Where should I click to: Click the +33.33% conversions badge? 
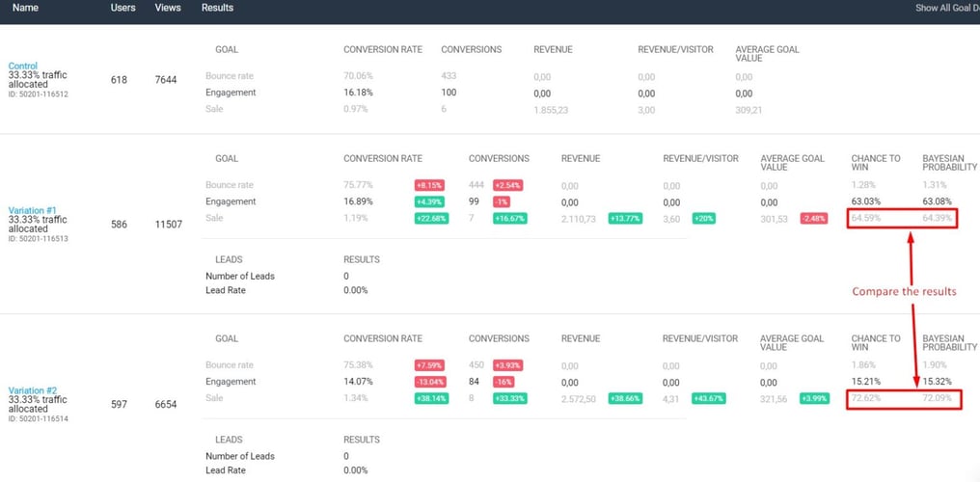click(x=512, y=398)
